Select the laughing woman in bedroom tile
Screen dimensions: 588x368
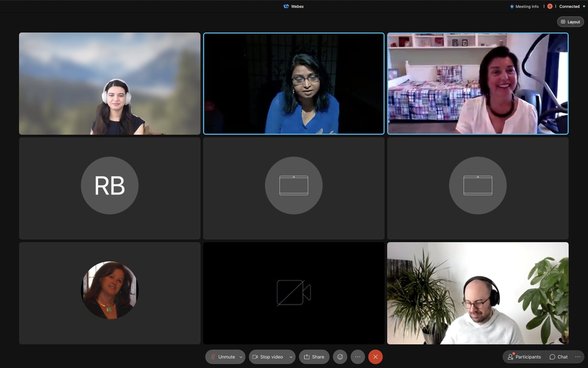tap(478, 83)
